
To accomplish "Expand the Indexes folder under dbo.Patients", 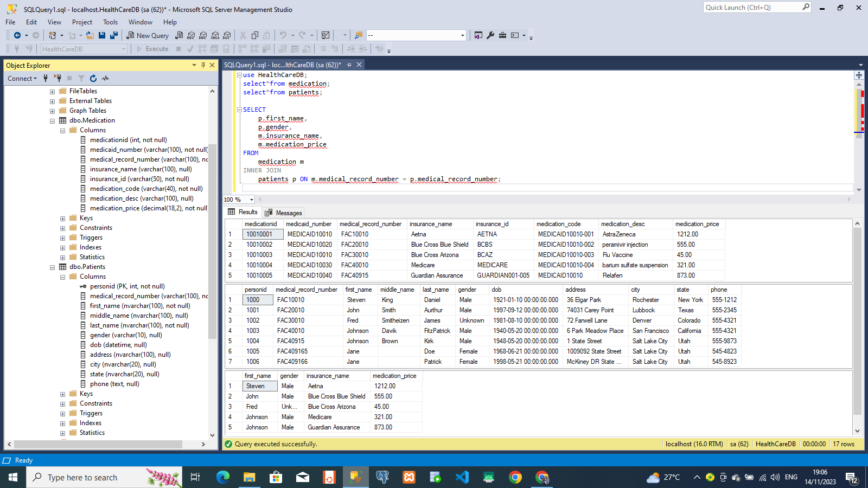I will point(62,423).
